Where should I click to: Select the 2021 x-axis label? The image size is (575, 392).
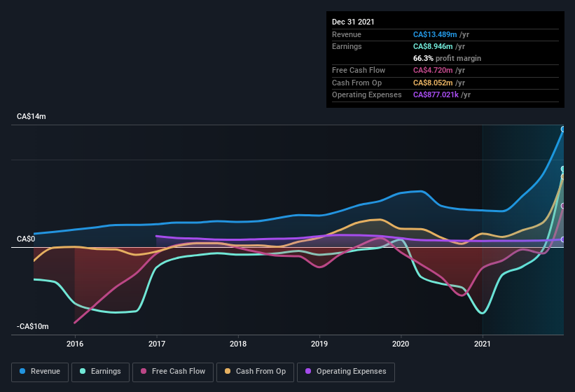(483, 344)
